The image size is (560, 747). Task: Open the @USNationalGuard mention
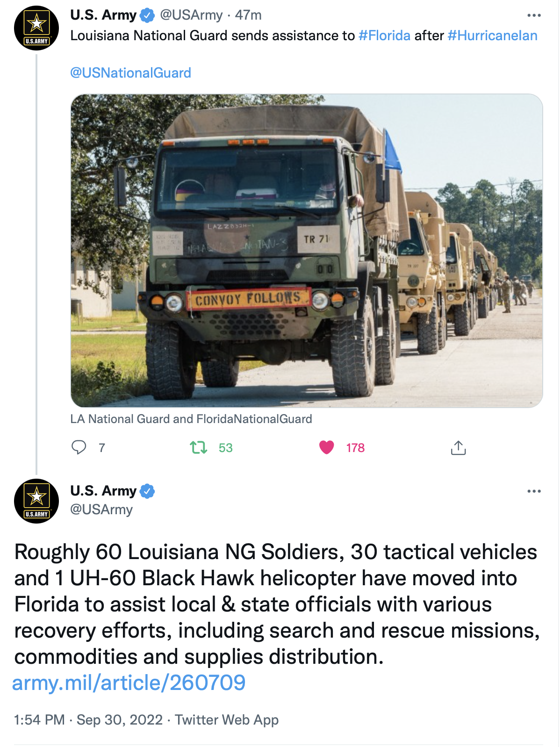click(130, 73)
